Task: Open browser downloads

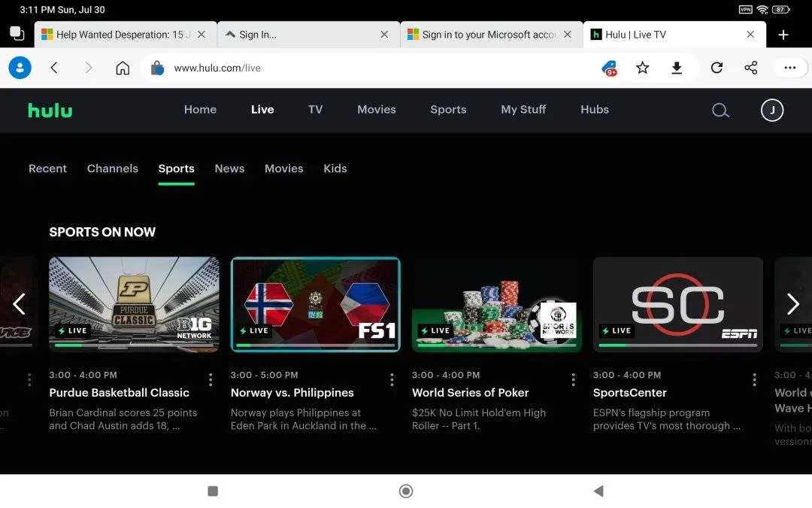Action: (677, 68)
